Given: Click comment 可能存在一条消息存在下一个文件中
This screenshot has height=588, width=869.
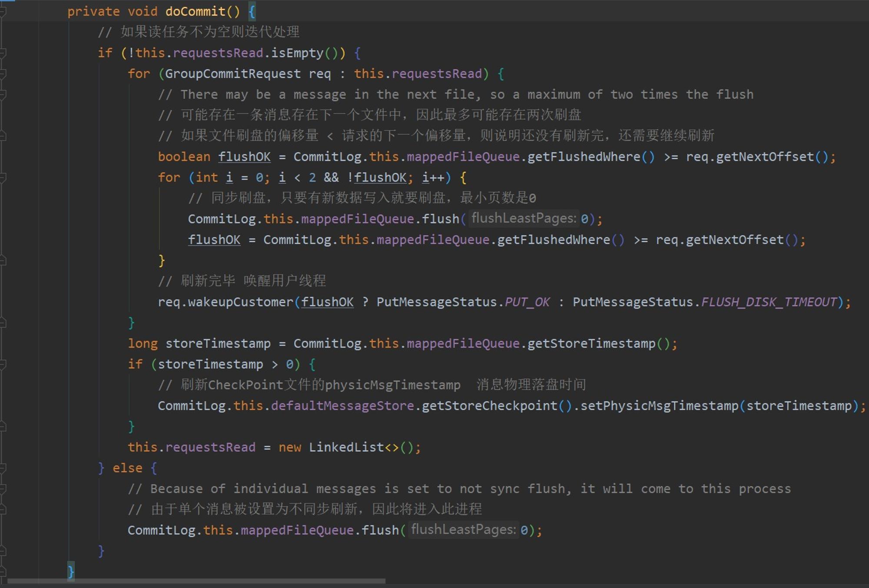Looking at the screenshot, I should point(279,115).
